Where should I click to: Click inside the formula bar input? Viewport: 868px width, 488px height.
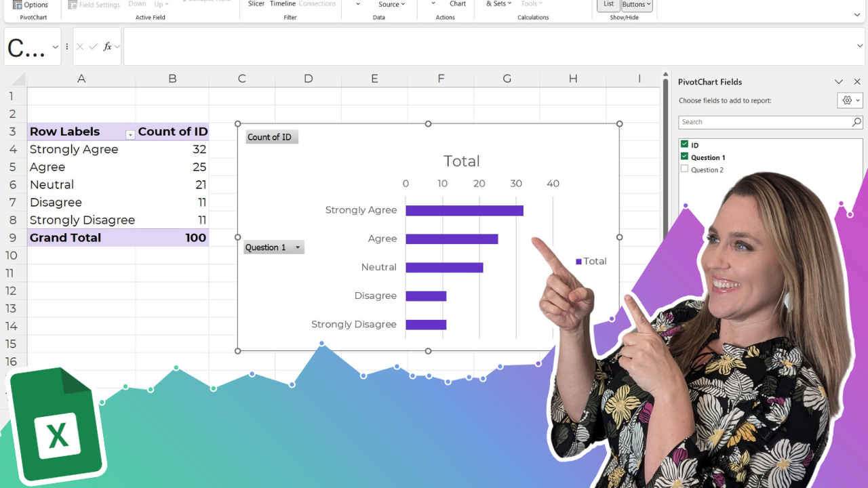[x=487, y=47]
